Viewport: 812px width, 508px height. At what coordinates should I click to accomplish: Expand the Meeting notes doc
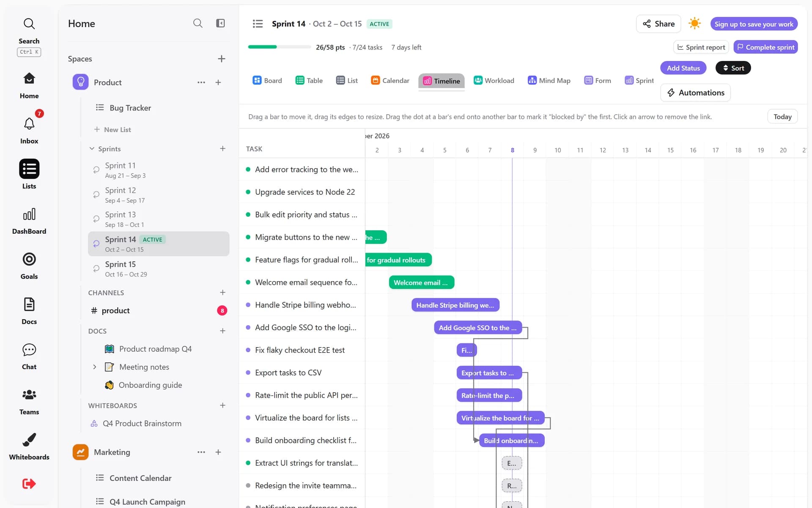(x=94, y=367)
